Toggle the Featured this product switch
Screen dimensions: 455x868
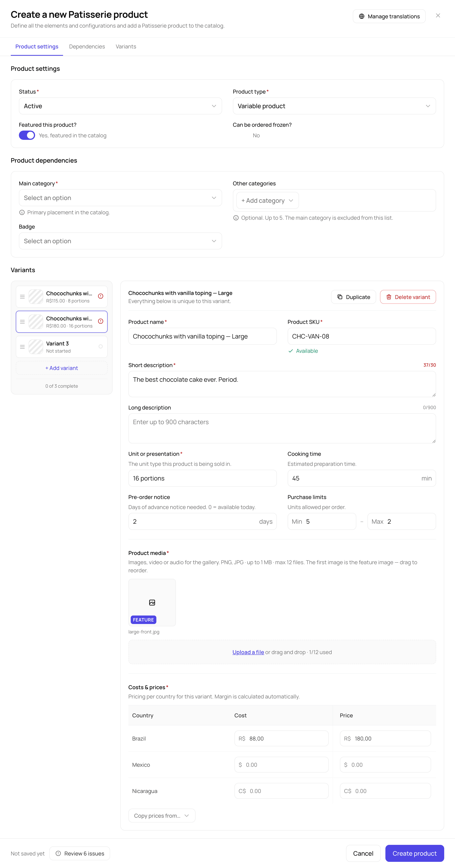coord(27,135)
